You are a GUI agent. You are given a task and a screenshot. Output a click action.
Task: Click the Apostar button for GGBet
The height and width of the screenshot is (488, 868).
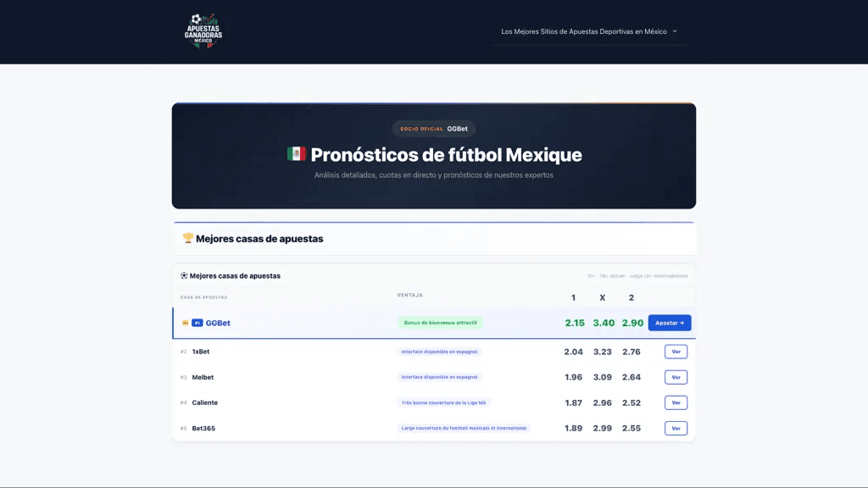click(670, 323)
